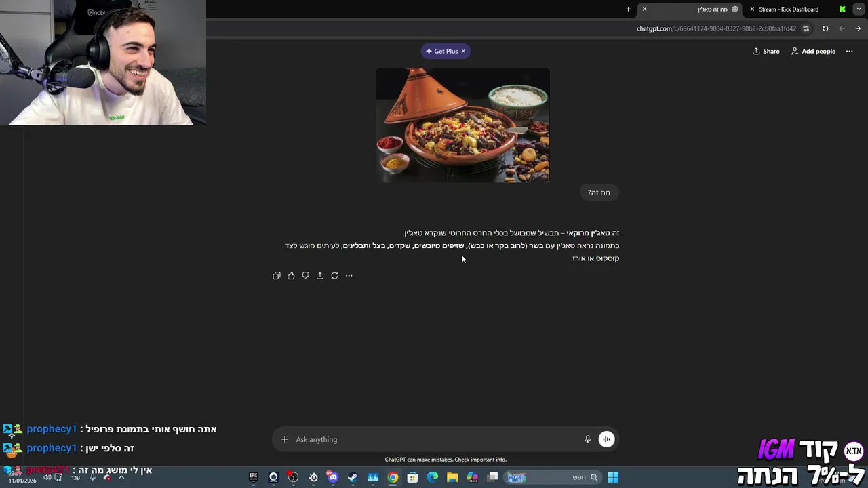Click the user message bubble 'מה זה?'
This screenshot has height=488, width=868.
pyautogui.click(x=599, y=192)
